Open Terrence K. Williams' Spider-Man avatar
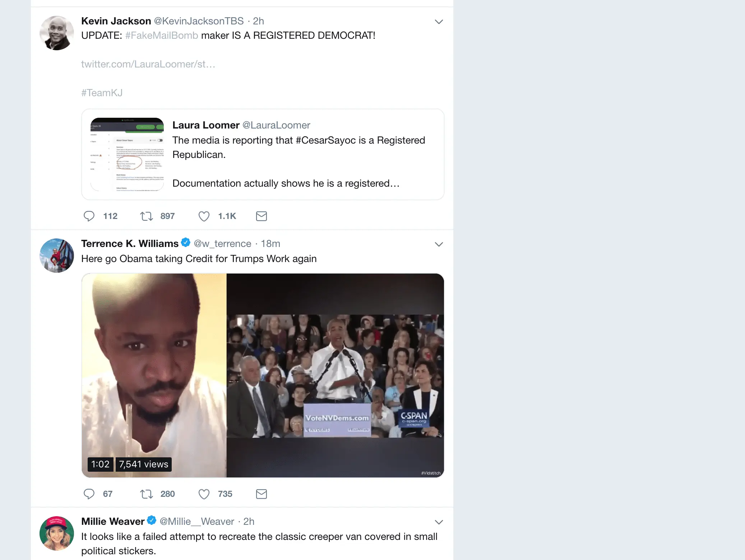 click(x=57, y=256)
